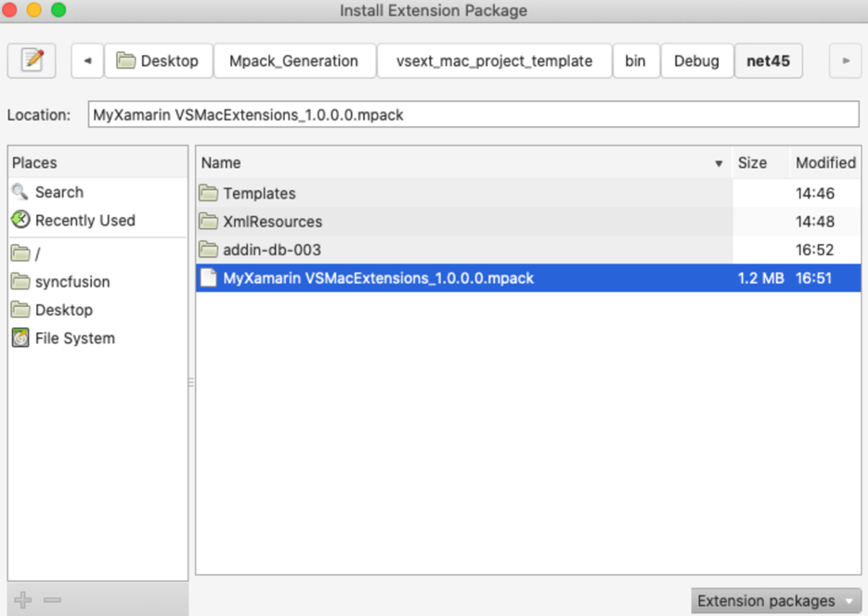The width and height of the screenshot is (868, 616).
Task: Jump to vsext_mac_project_template folder in path
Action: point(494,61)
